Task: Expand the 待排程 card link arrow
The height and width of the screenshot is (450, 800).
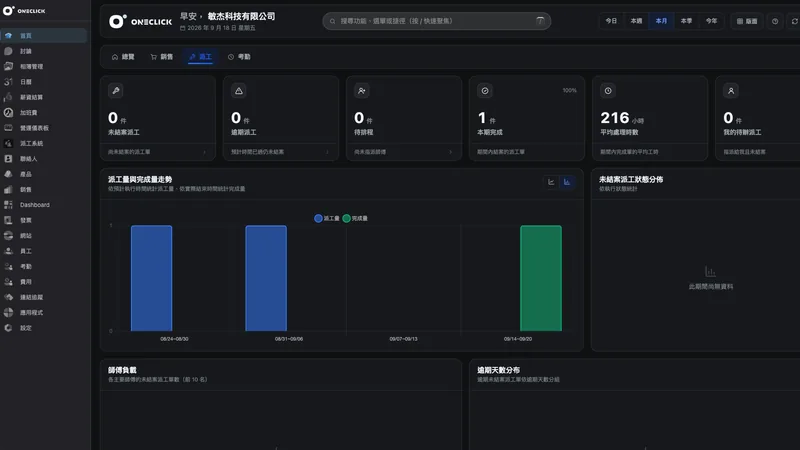Action: click(x=451, y=152)
